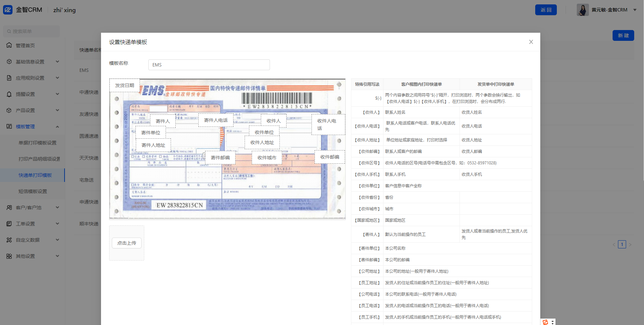Click the 产品设置 box icon
The height and width of the screenshot is (325, 644).
point(9,110)
